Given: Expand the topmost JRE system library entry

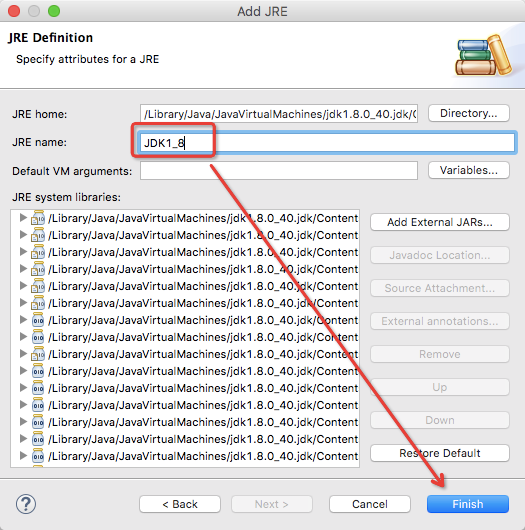Looking at the screenshot, I should pos(23,218).
